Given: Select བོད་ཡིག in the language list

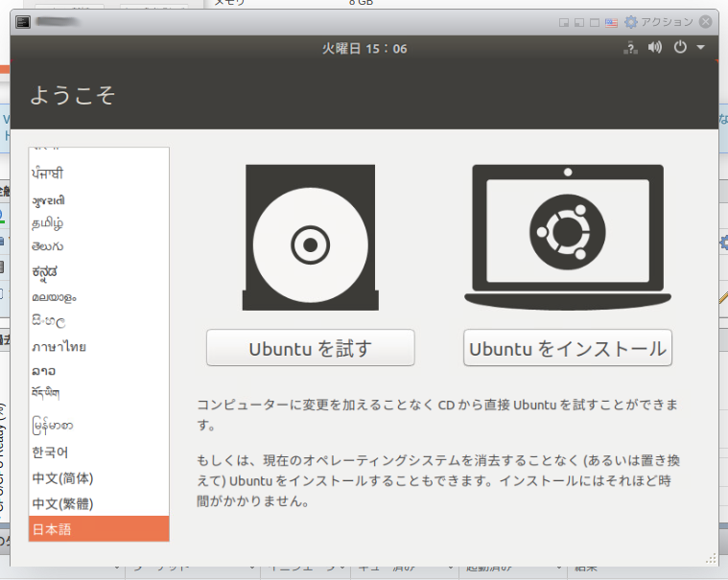Looking at the screenshot, I should tap(99, 393).
